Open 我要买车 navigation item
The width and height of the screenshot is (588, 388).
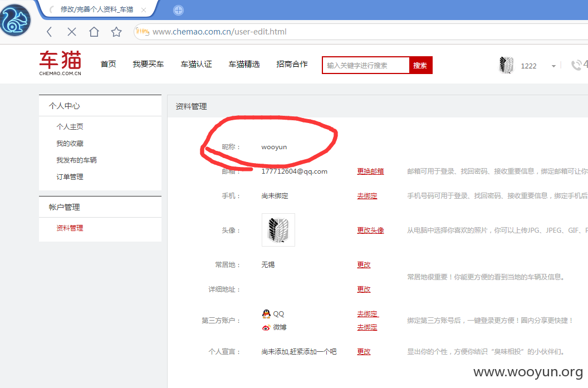coord(148,64)
